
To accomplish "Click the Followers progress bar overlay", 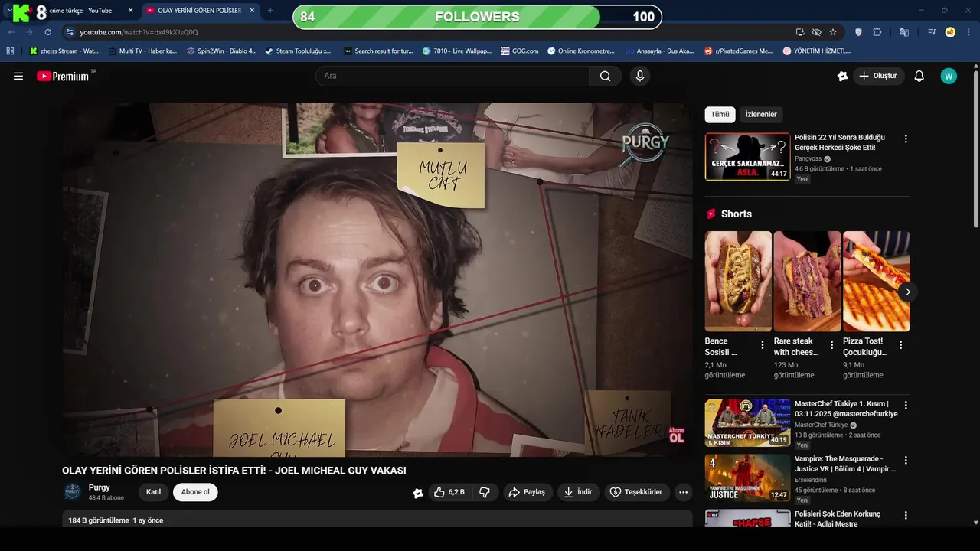I will (477, 17).
